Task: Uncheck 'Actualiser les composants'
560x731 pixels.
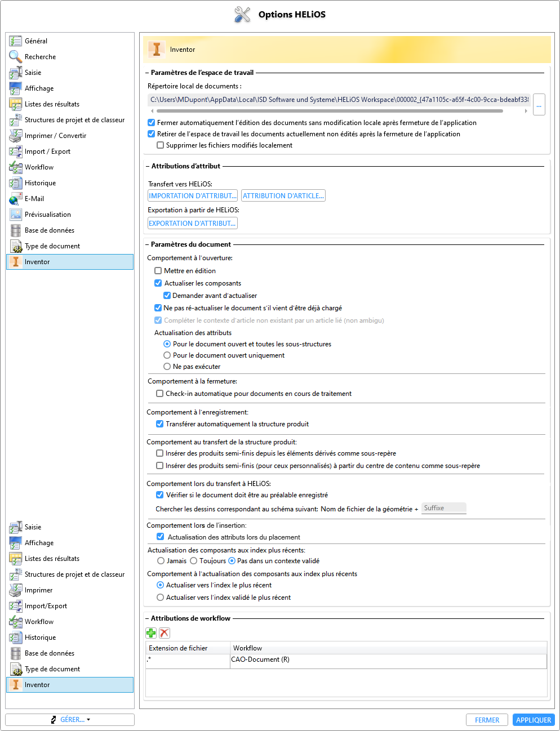Action: [158, 283]
